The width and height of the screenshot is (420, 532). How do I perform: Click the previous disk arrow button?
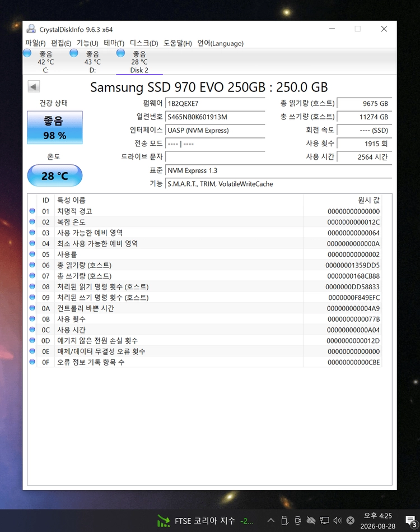pyautogui.click(x=34, y=86)
